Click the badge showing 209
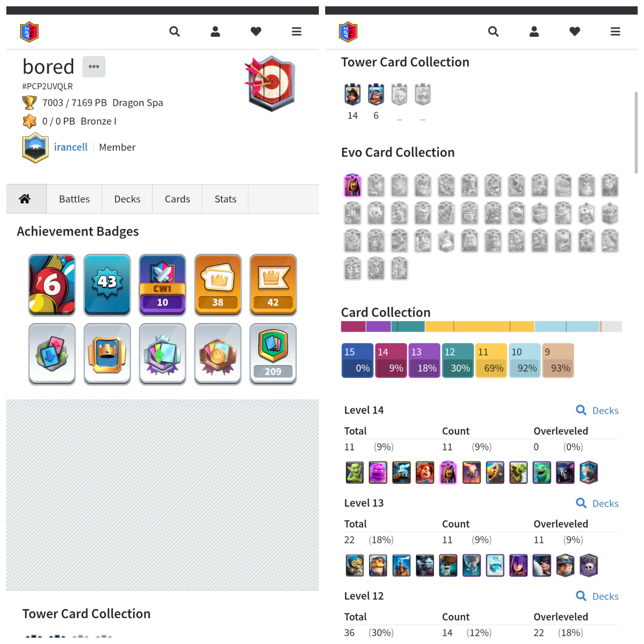Image resolution: width=644 pixels, height=644 pixels. [x=273, y=354]
